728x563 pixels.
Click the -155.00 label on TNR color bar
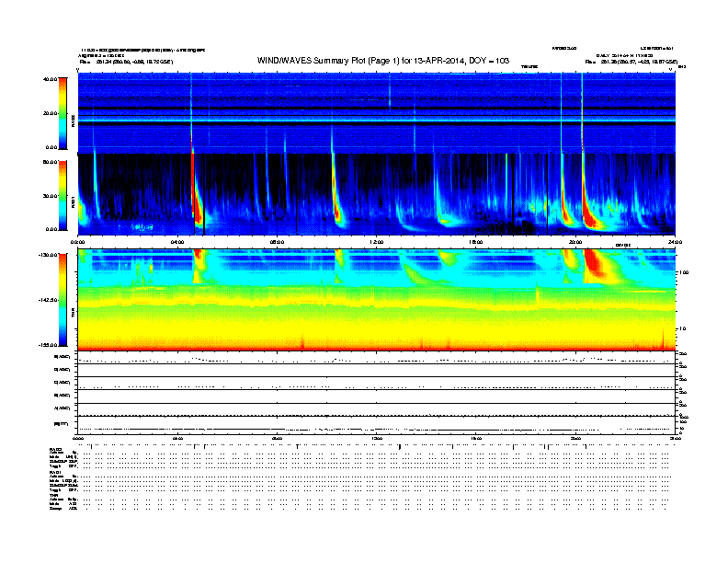click(48, 345)
